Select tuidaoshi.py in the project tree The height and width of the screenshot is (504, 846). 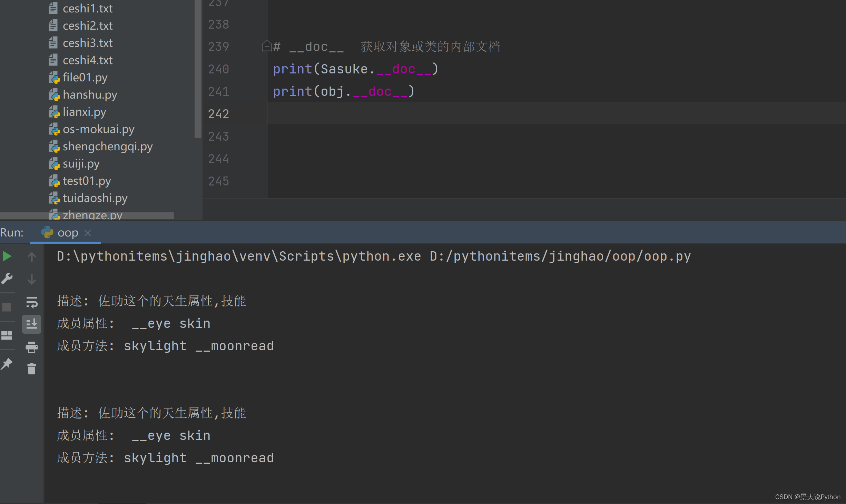pos(95,198)
